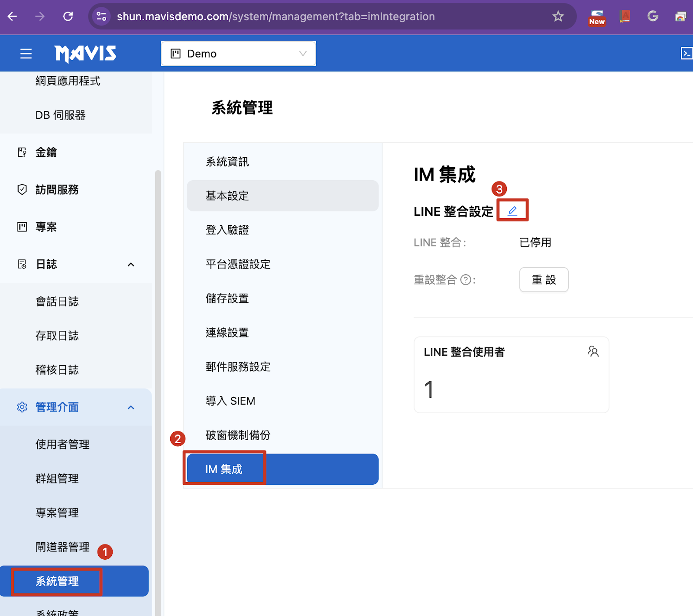Open 郵件服務設定 settings tab

(x=282, y=367)
